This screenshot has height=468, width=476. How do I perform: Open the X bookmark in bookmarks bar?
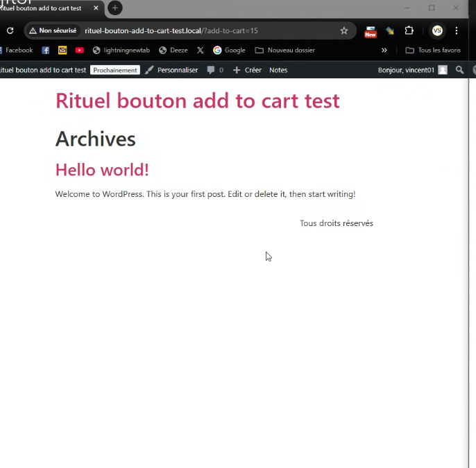pos(200,51)
